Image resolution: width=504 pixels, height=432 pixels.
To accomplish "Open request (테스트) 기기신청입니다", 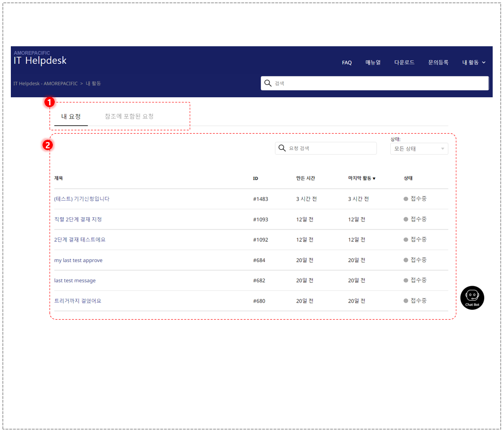I will 82,199.
